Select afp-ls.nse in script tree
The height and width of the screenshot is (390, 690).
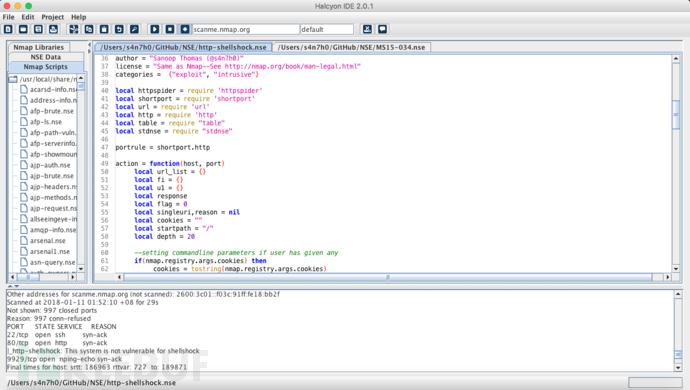click(41, 122)
